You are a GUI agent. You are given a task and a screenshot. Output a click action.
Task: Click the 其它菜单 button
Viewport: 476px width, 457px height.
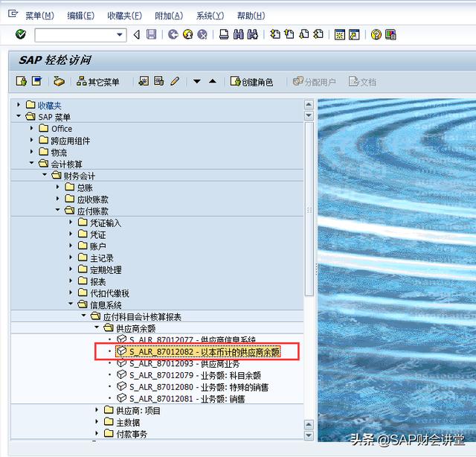(97, 81)
